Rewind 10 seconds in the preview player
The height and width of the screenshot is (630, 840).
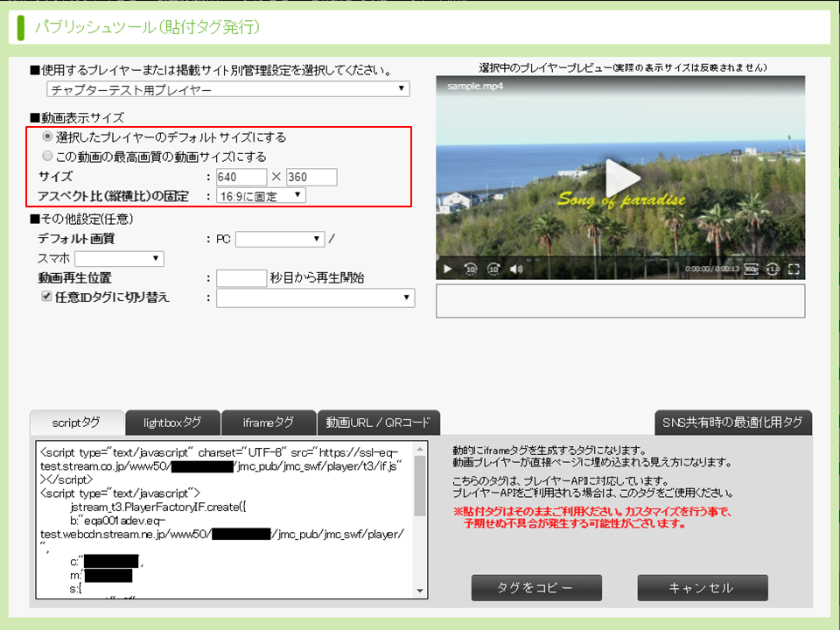471,269
